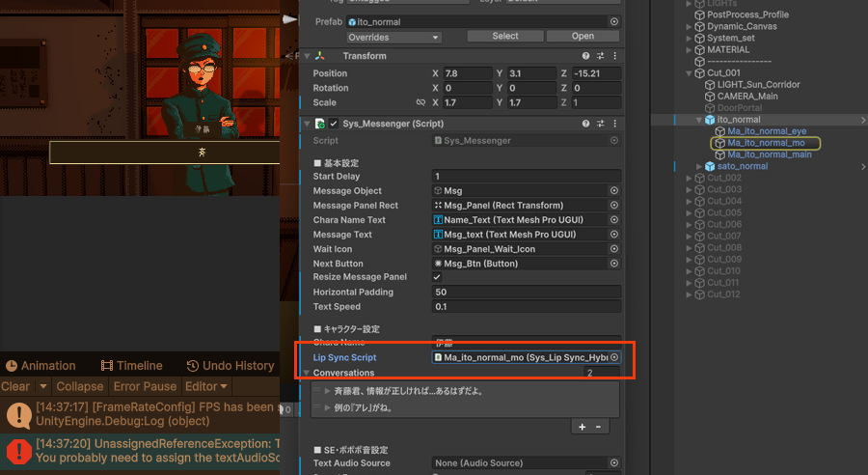Toggle Error Pause in the console

146,386
